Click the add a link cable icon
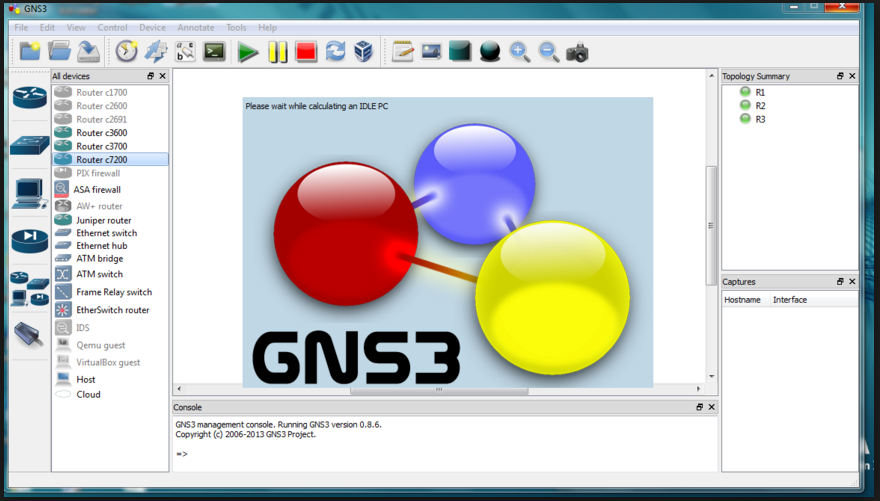This screenshot has width=880, height=501. click(29, 335)
